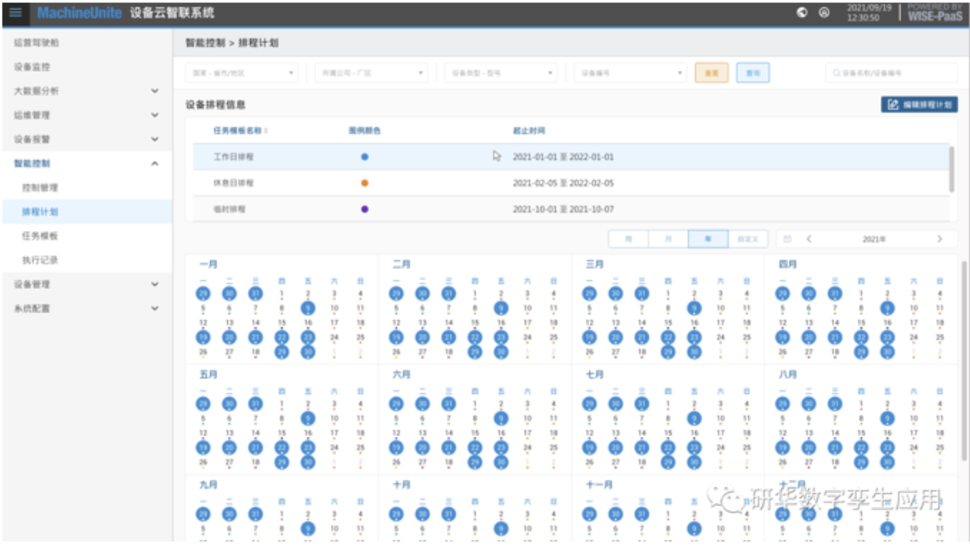
Task: Click the 十月 month heading
Action: 402,485
